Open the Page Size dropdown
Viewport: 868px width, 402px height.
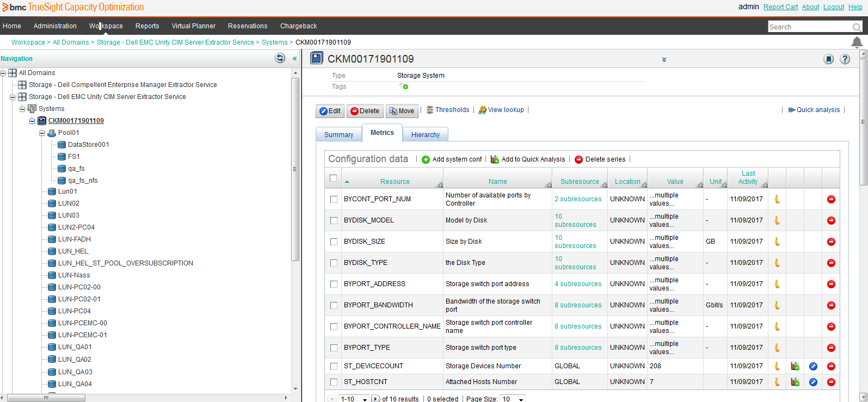coord(512,399)
